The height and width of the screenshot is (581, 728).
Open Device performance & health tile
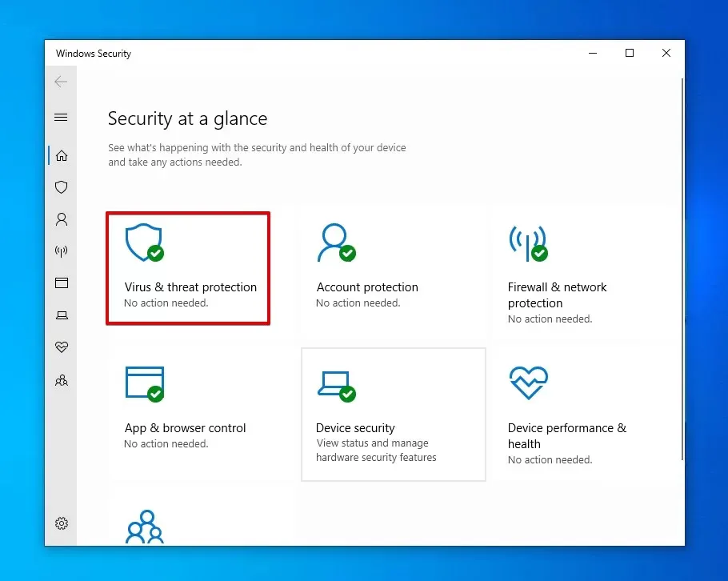(x=566, y=415)
